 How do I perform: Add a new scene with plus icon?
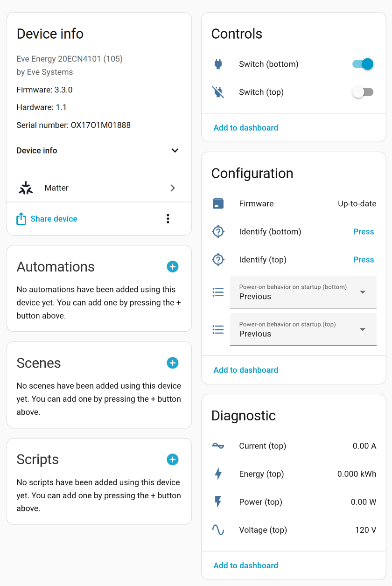coord(173,363)
